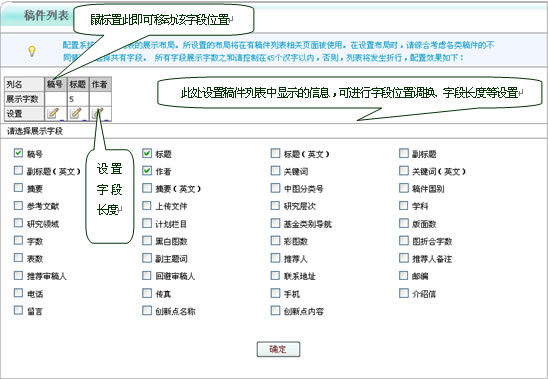Viewport: 548px width, 379px height.
Task: Check the 推荐人 checkbox
Action: click(275, 258)
